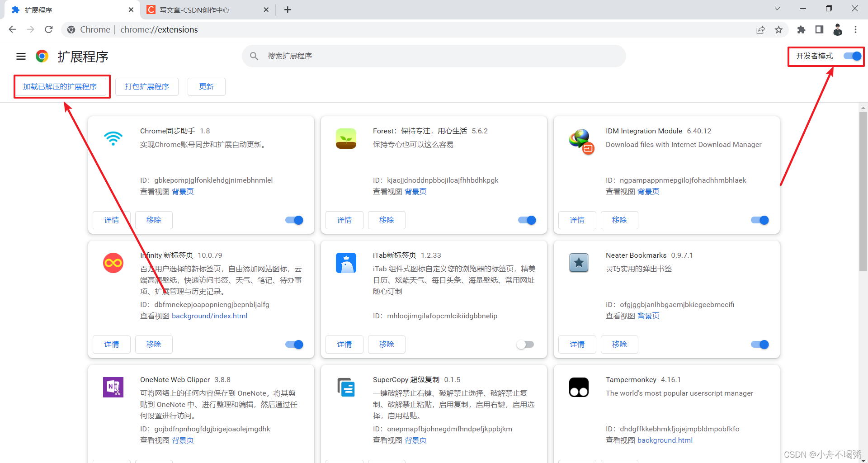Click the share icon in address bar
The width and height of the screenshot is (868, 463).
761,29
